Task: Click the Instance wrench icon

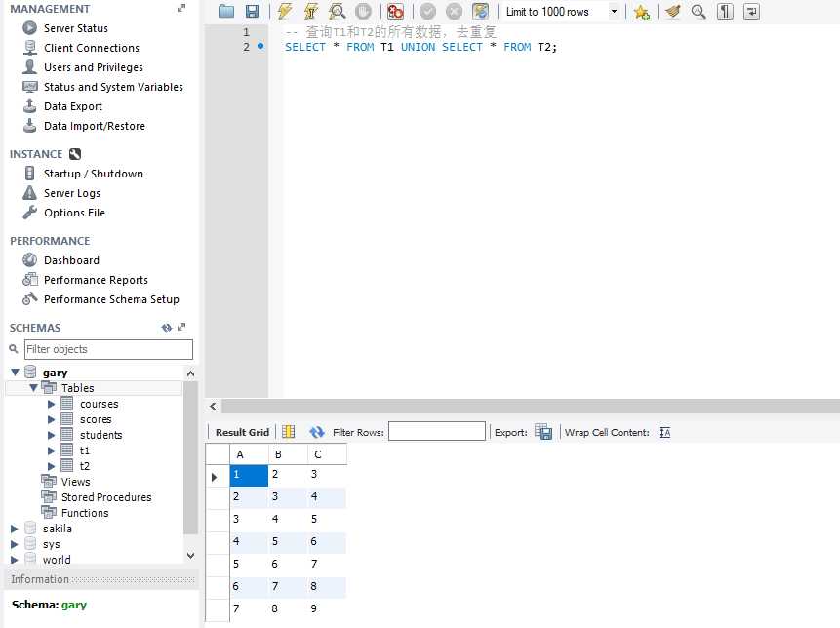Action: pos(75,154)
